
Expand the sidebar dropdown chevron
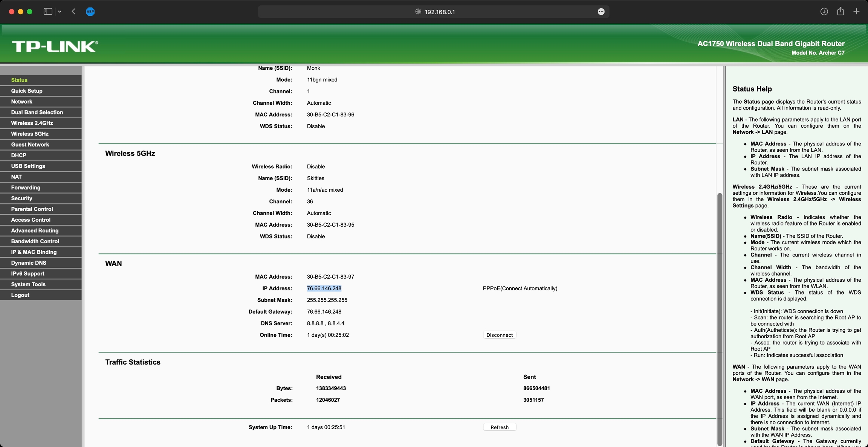(x=60, y=12)
